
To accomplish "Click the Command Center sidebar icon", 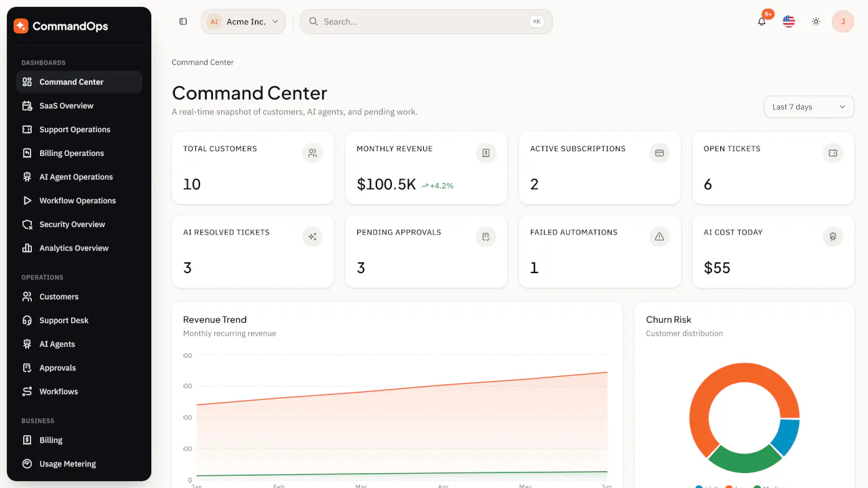I will pos(27,82).
